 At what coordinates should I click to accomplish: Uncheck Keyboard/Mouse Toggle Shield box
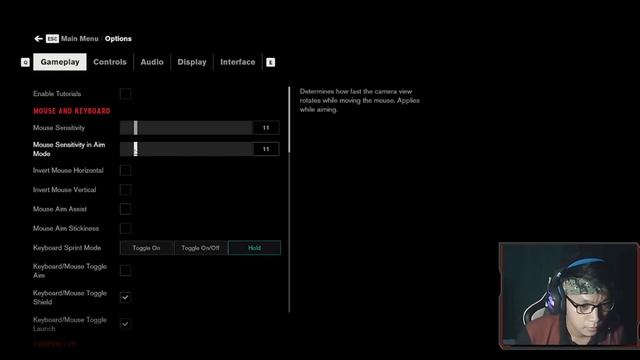pos(126,297)
